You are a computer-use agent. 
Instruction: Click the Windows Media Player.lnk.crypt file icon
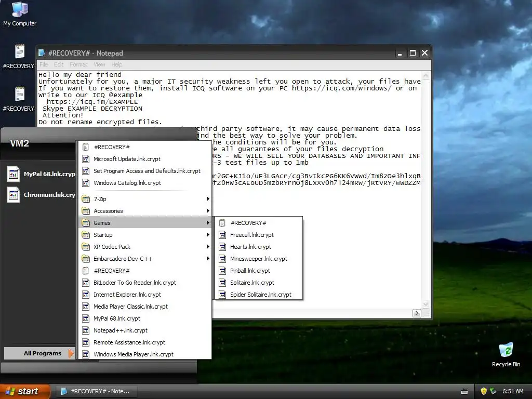pos(86,354)
